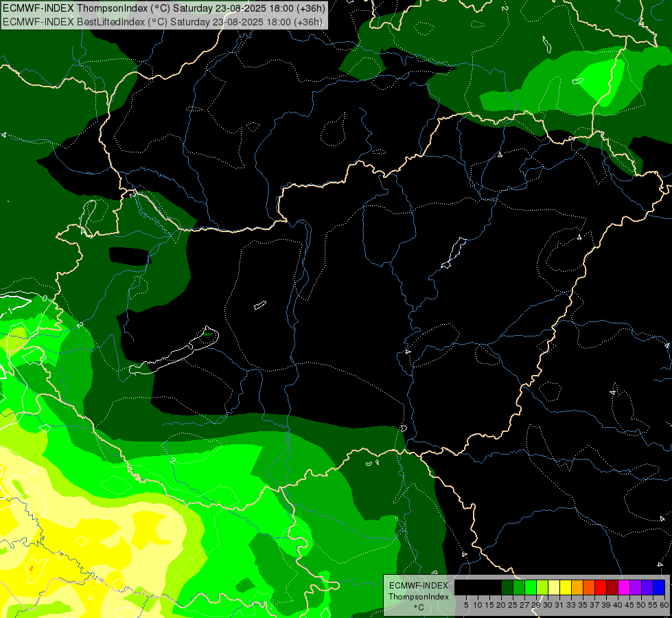Click legend scale value '60'
Viewport: 672px width, 618px height.
coord(664,605)
